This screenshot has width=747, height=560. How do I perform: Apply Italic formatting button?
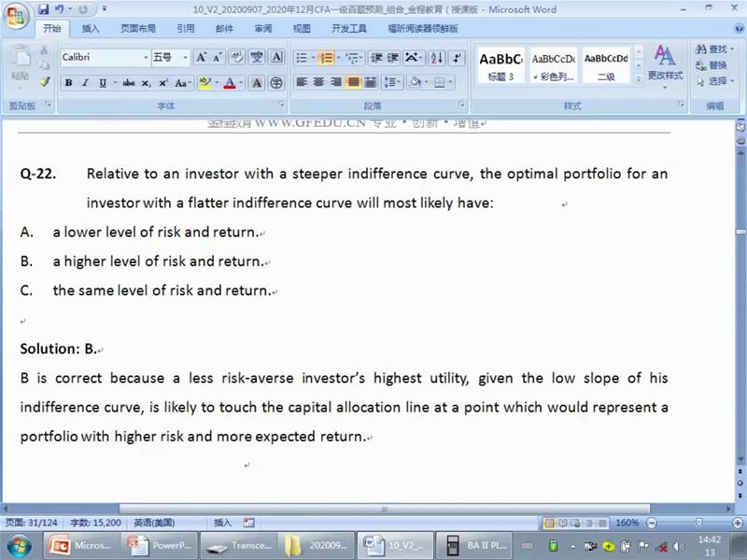(x=85, y=83)
